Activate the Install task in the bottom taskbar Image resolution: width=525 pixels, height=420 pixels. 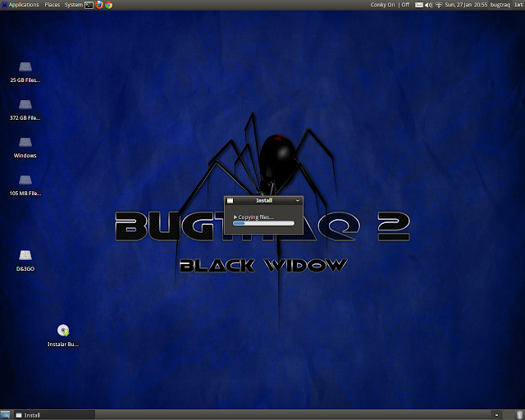pos(55,415)
